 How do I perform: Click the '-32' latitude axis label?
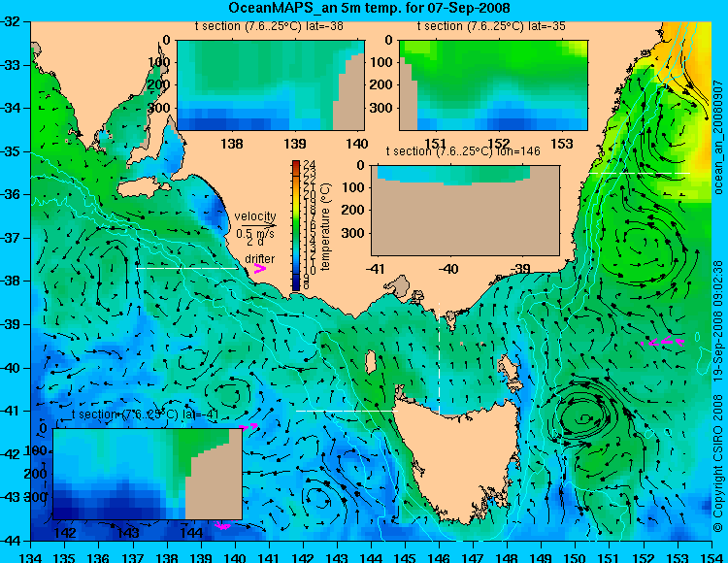(11, 21)
